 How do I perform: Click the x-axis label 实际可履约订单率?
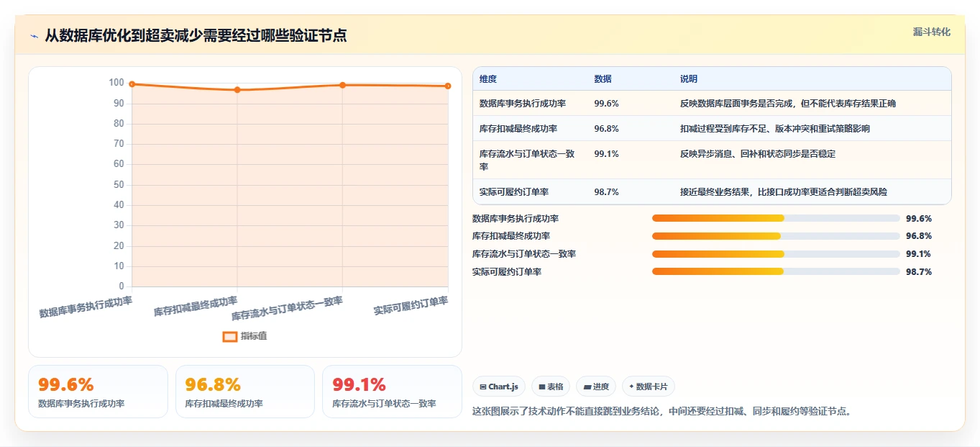[411, 306]
